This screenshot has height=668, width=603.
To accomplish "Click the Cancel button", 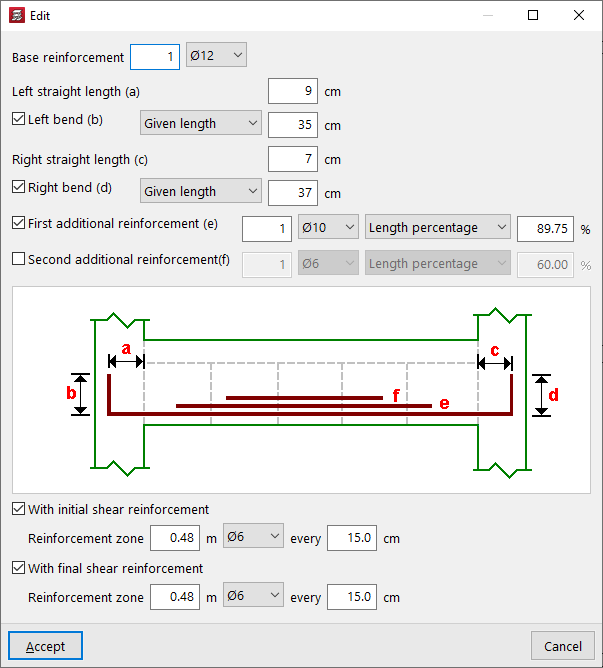I will [x=563, y=646].
